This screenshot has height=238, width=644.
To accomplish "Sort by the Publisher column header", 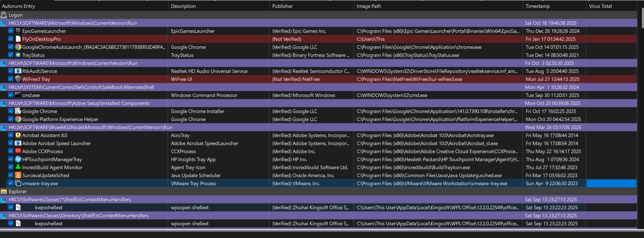I will [x=282, y=6].
